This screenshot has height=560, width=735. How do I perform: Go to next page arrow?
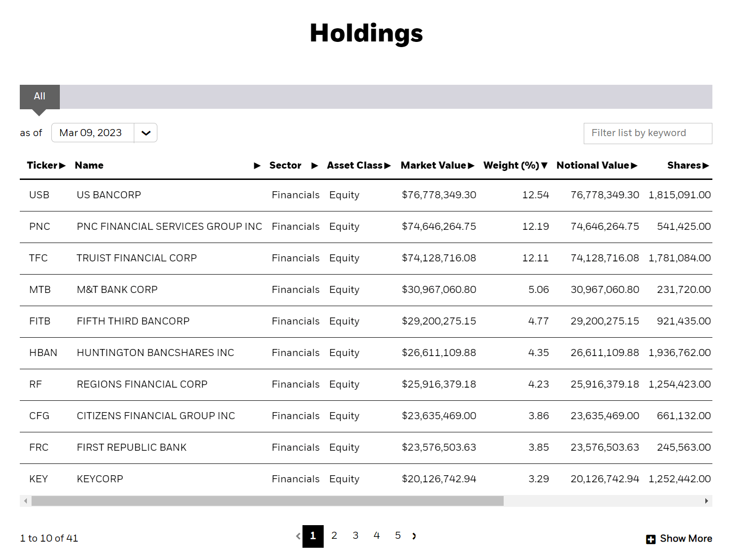414,536
